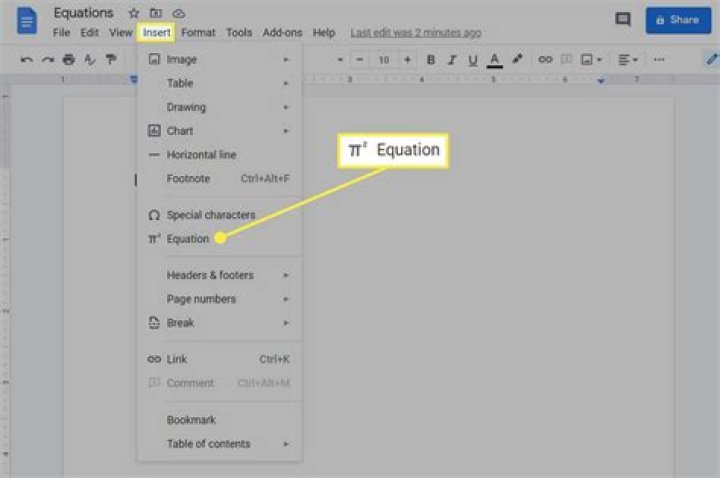720x478 pixels.
Task: Open the toolbar insert image dropdown
Action: coord(591,59)
